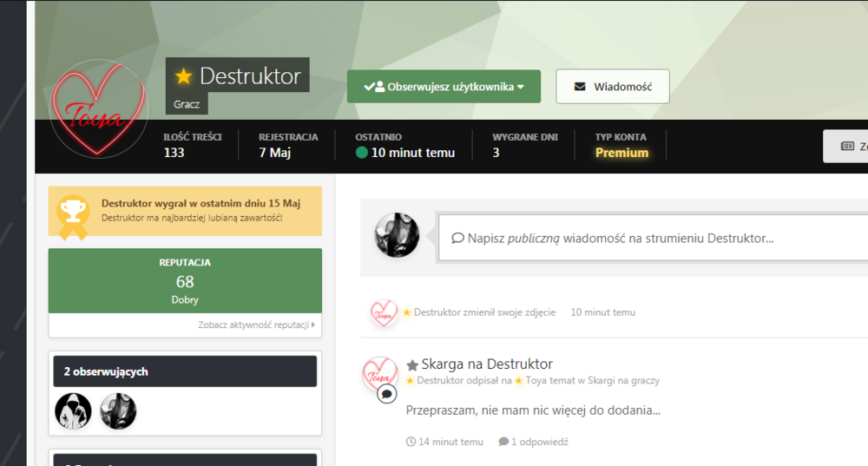Click the public message input on Destruktor's stream
The width and height of the screenshot is (868, 466).
point(654,238)
